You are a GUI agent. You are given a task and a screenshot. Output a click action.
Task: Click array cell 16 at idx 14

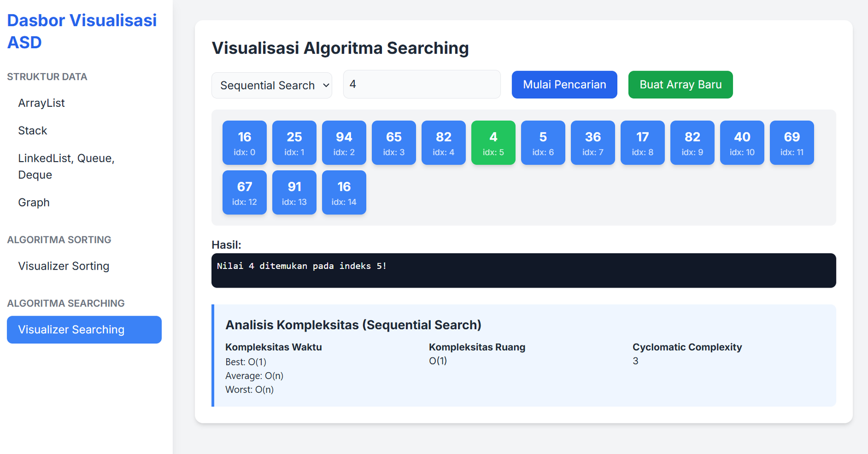pos(344,193)
